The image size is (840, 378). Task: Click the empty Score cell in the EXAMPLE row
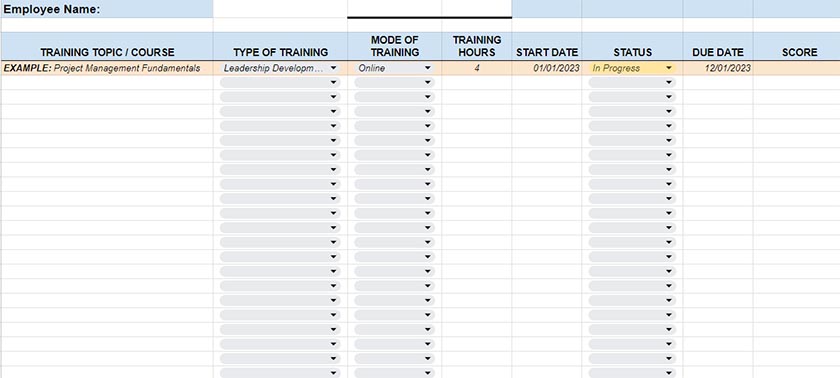pyautogui.click(x=797, y=68)
